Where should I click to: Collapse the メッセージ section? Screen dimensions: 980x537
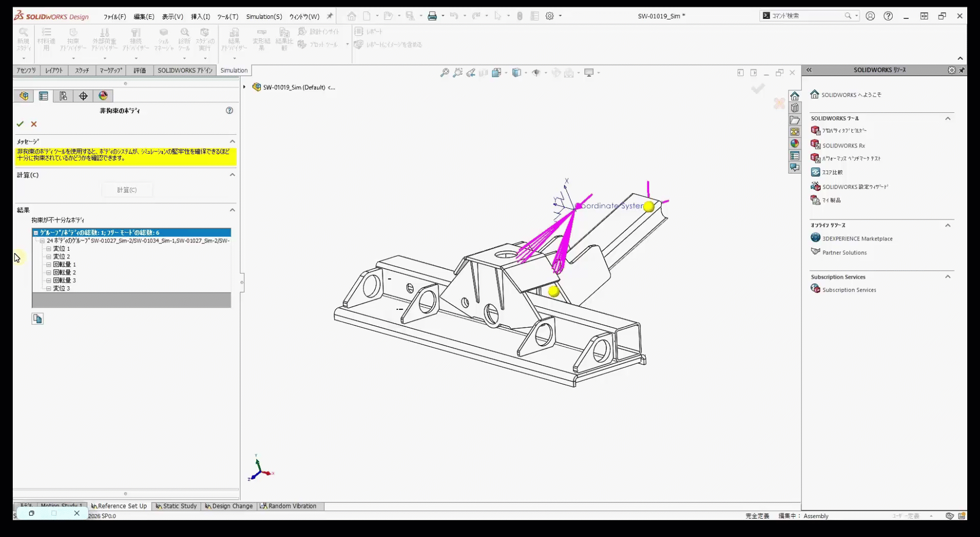click(232, 141)
